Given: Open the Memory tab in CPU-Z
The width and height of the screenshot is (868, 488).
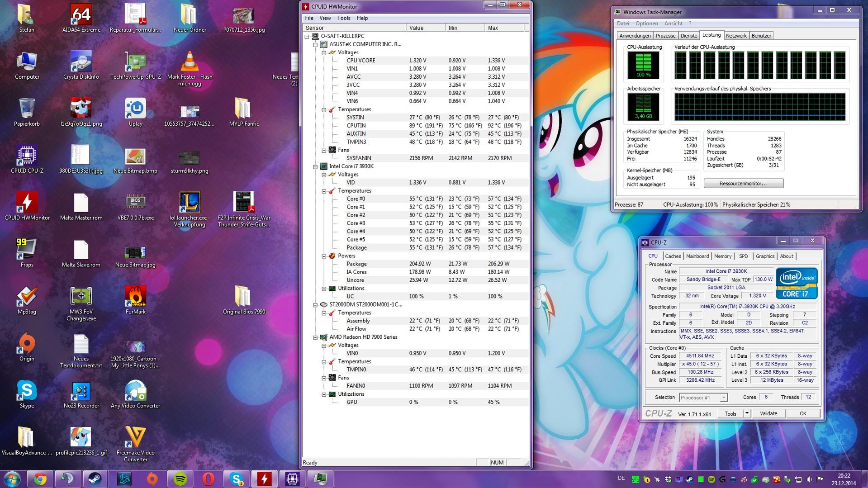Looking at the screenshot, I should [723, 256].
